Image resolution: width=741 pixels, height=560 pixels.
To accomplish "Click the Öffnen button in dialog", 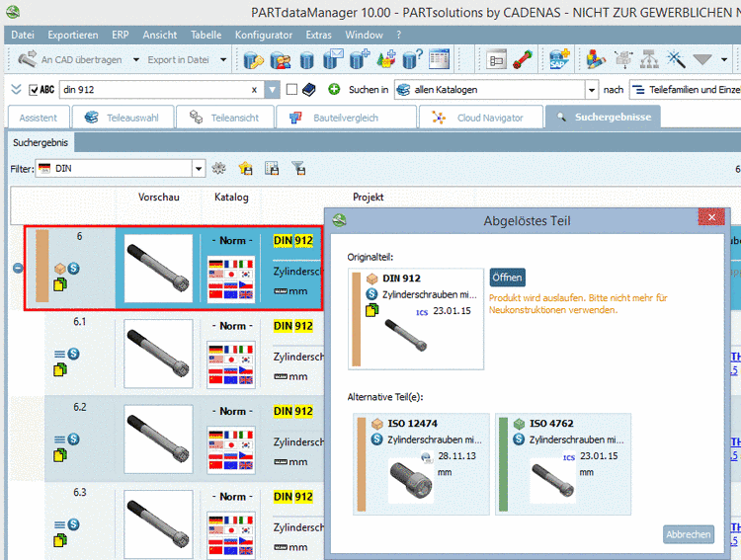I will point(507,278).
